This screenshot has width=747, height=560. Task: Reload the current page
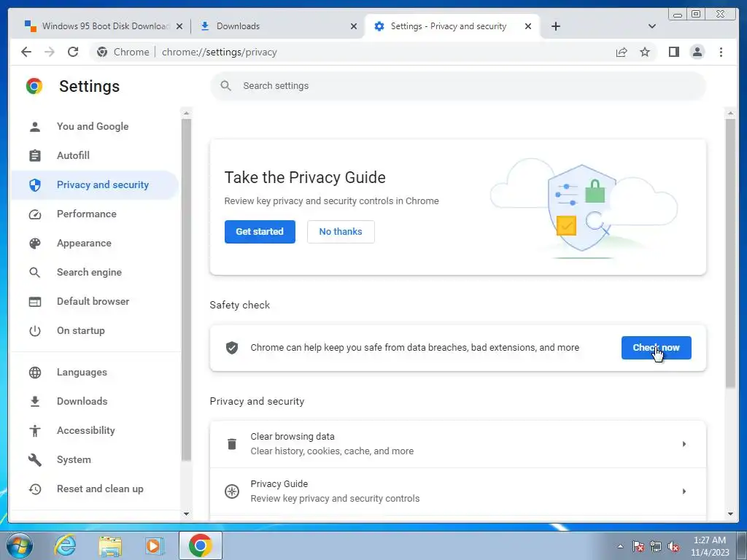pos(73,52)
